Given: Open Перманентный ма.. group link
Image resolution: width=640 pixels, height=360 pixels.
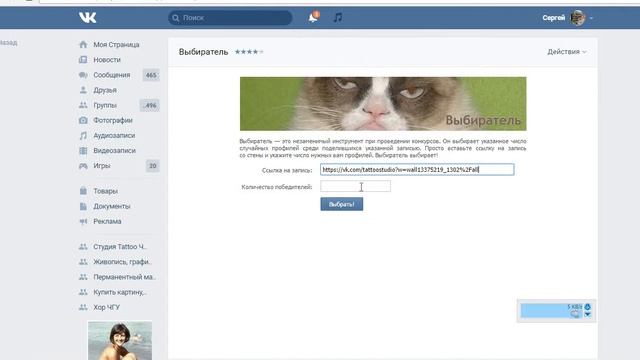Looking at the screenshot, I should (x=124, y=277).
